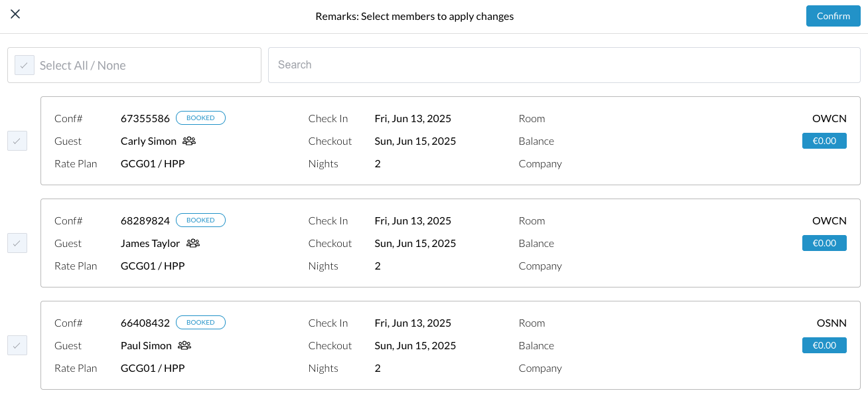Click the BOOKED status badge on reservation 68289824
The height and width of the screenshot is (411, 868).
pos(200,220)
